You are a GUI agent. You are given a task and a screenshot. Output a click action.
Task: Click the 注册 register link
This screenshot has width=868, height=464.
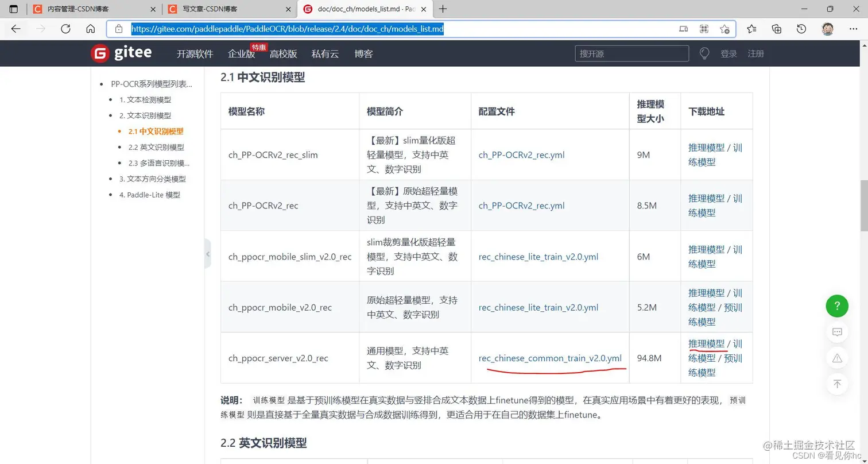tap(755, 53)
